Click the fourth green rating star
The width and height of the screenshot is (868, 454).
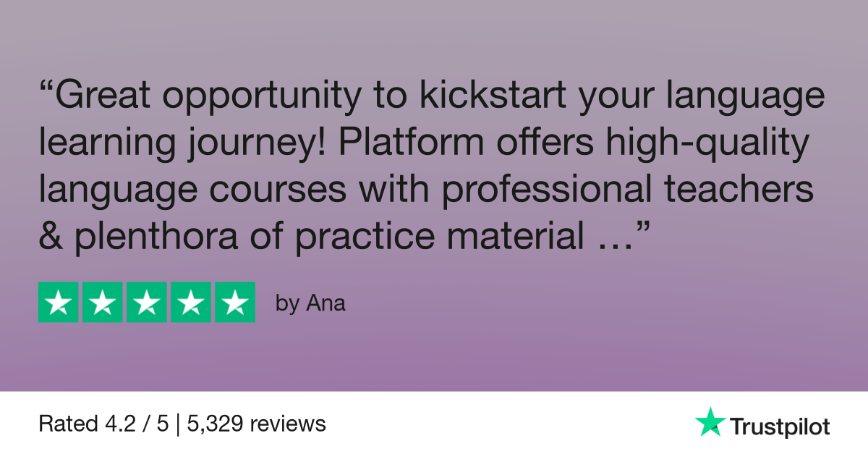pyautogui.click(x=191, y=302)
